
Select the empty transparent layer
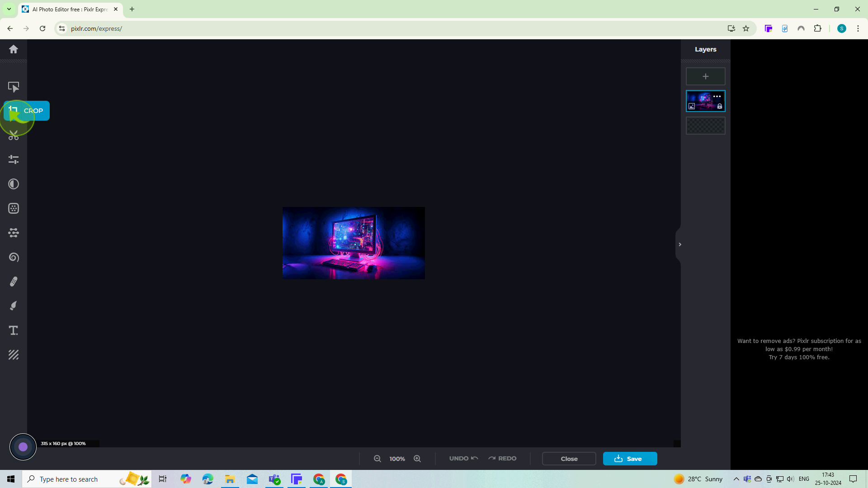(705, 126)
